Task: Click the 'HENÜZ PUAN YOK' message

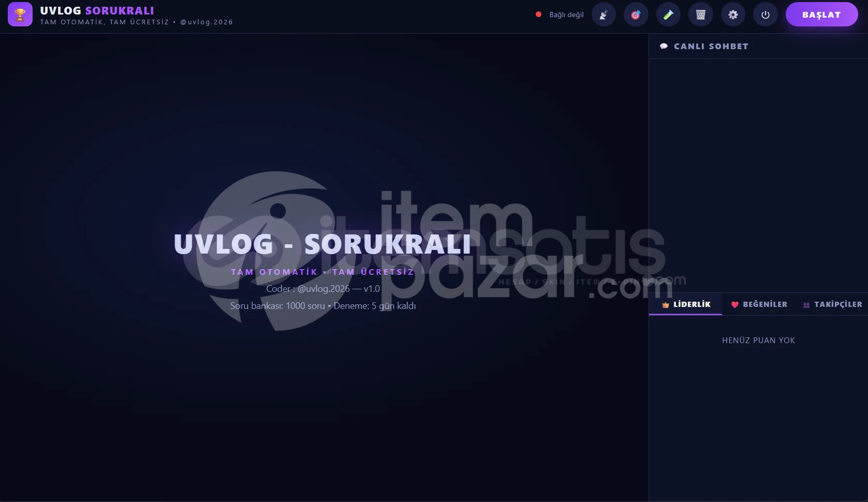Action: point(758,340)
